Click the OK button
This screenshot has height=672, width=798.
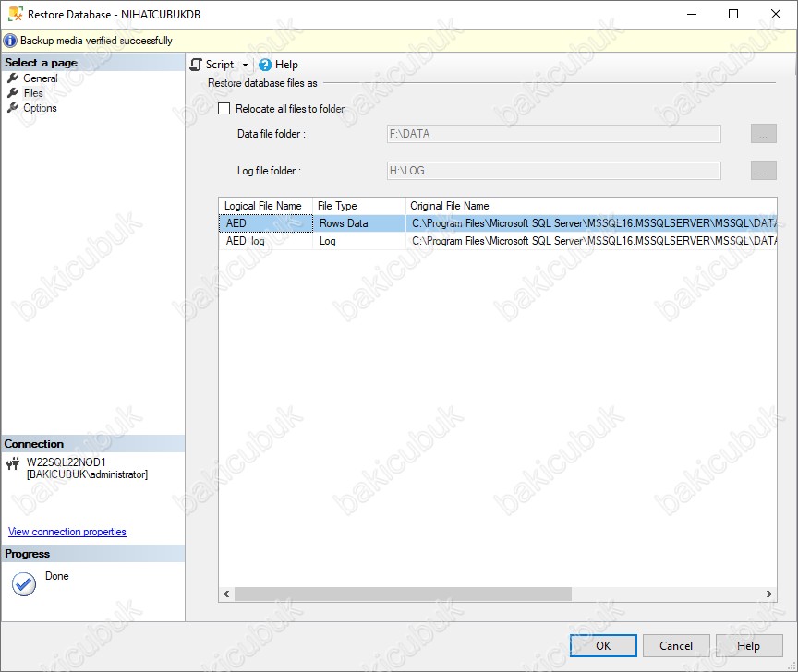tap(603, 645)
